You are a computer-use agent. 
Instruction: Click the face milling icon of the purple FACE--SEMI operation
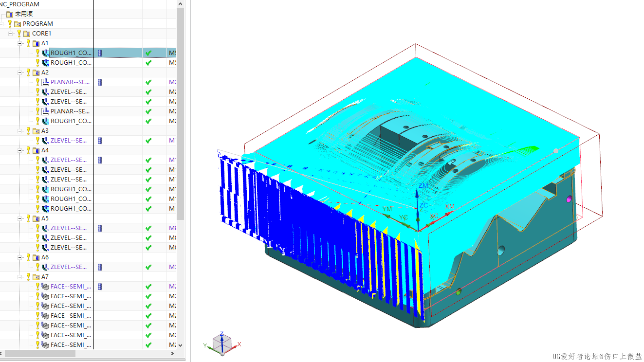tap(46, 287)
